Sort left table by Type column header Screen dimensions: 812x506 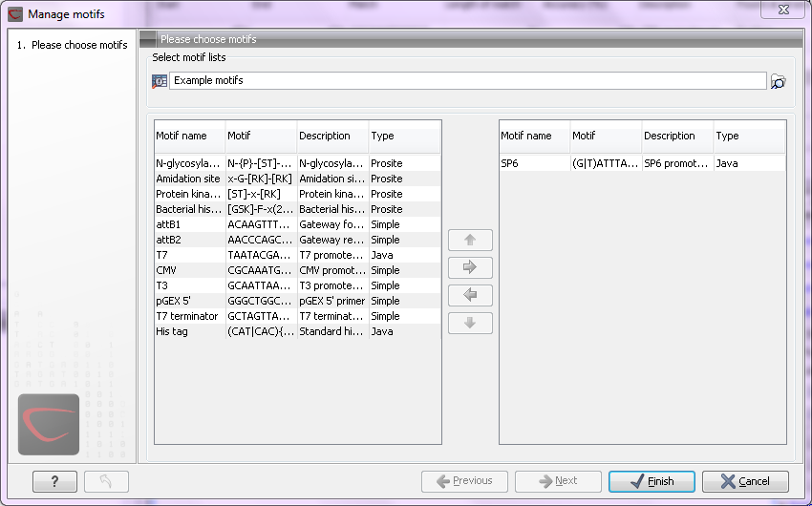pos(404,136)
